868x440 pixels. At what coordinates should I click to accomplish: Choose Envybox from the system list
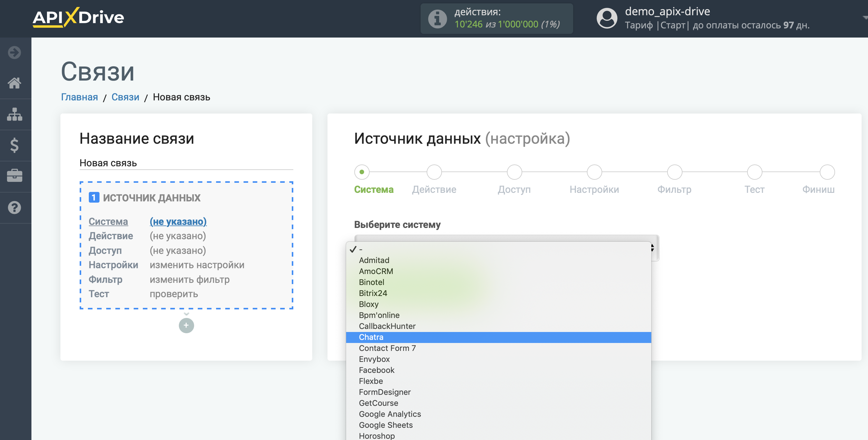click(499, 359)
